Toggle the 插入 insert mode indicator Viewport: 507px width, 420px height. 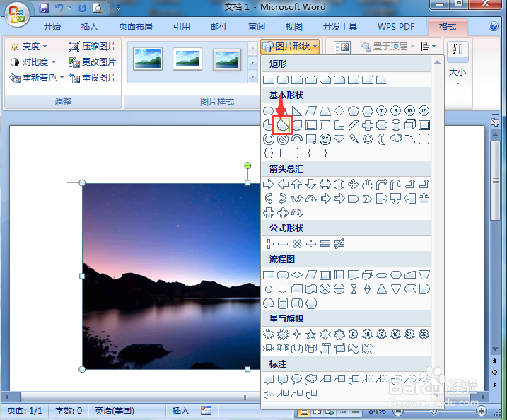[180, 411]
